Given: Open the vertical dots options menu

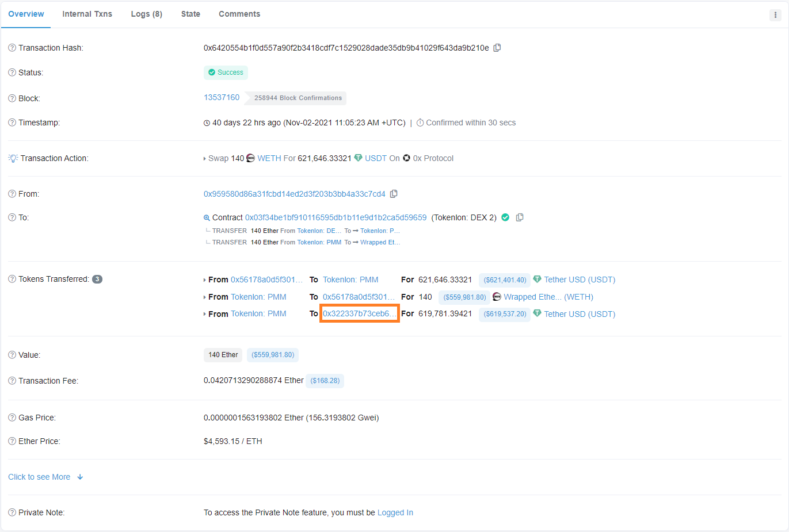Looking at the screenshot, I should (x=775, y=15).
